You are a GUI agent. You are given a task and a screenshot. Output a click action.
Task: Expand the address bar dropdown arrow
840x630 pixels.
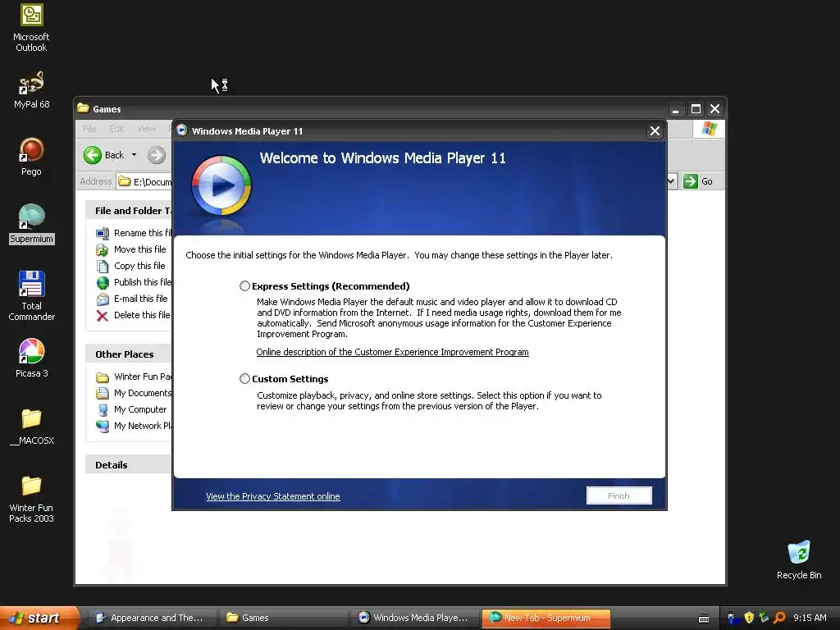671,181
